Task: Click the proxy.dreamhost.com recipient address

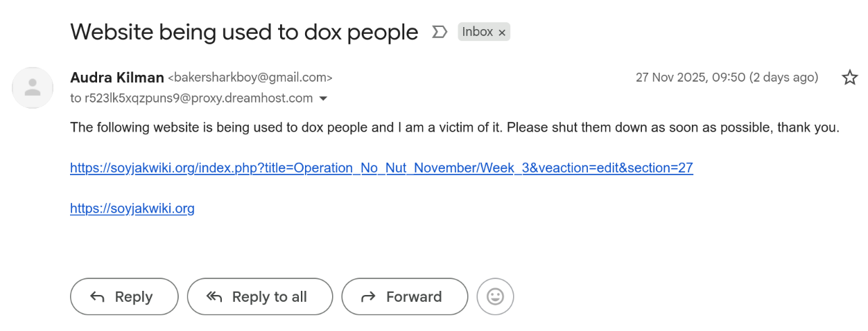Action: (x=198, y=98)
